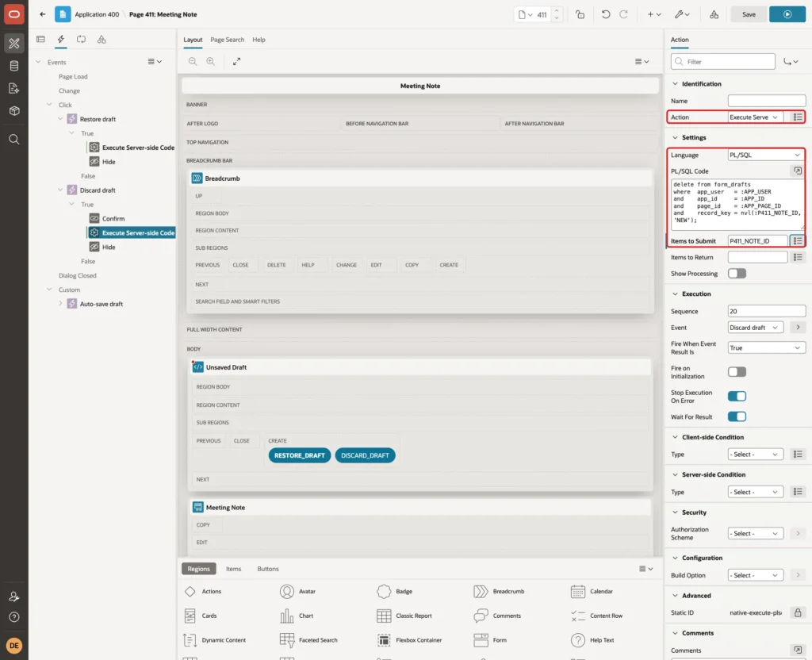This screenshot has width=812, height=660.
Task: Open Gallery cube icon in sidebar
Action: pos(14,111)
